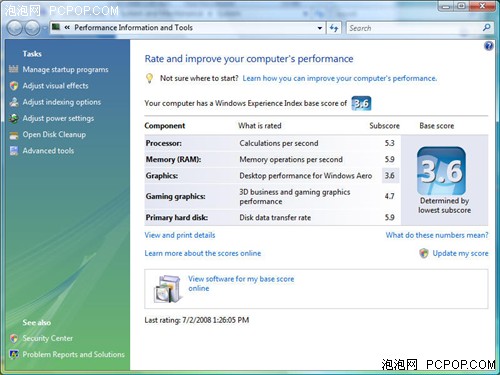Click Update my score

[x=460, y=253]
